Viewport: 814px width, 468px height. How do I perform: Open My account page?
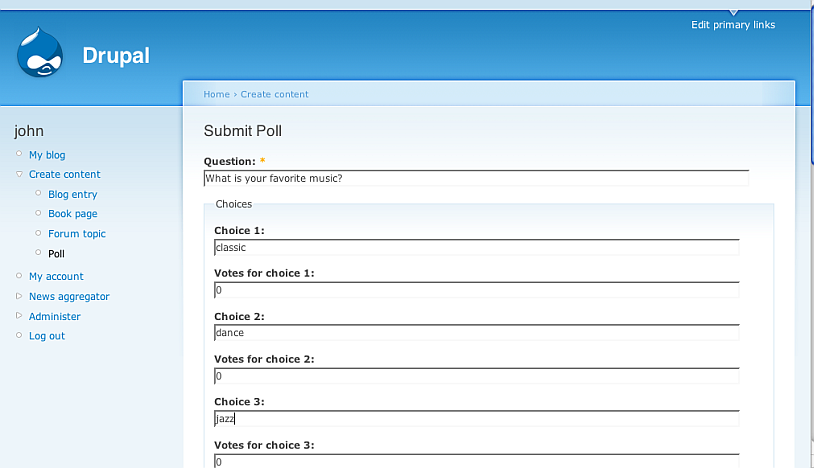point(56,276)
